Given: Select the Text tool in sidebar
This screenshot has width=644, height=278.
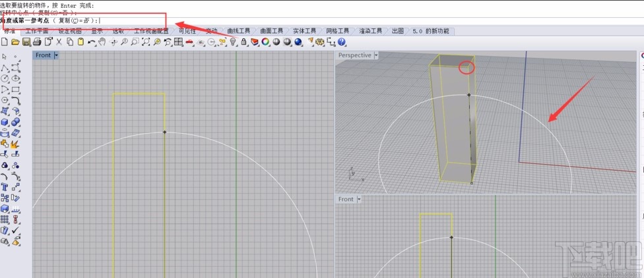Looking at the screenshot, I should tap(5, 187).
